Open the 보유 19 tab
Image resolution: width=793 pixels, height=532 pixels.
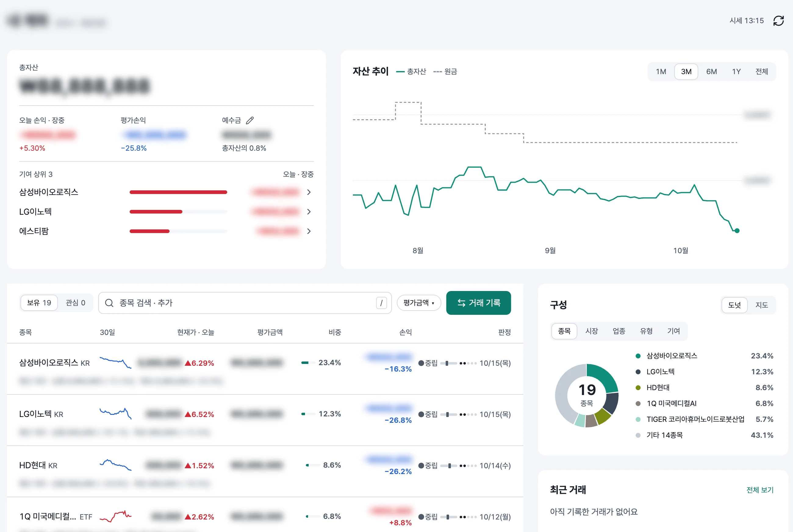tap(39, 303)
